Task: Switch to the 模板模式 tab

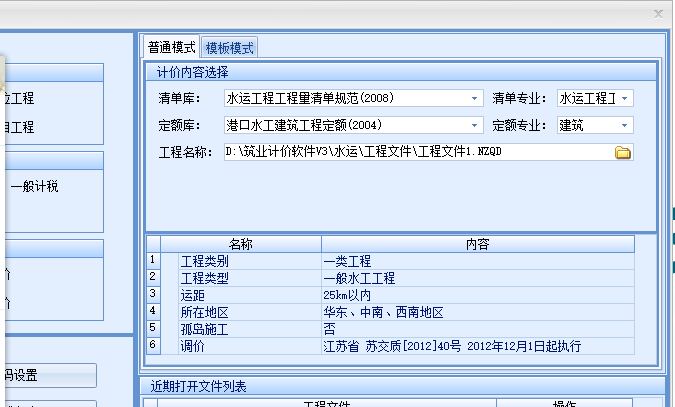Action: pos(230,48)
